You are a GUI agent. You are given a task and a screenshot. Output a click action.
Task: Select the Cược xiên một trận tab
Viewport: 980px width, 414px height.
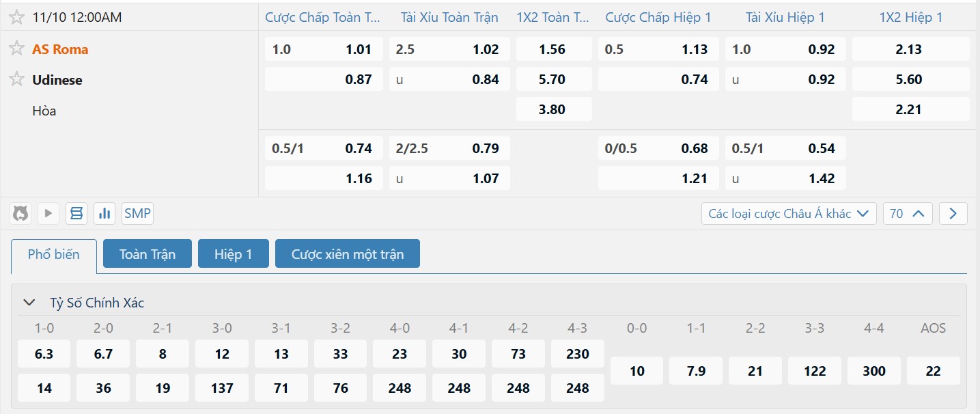[347, 253]
